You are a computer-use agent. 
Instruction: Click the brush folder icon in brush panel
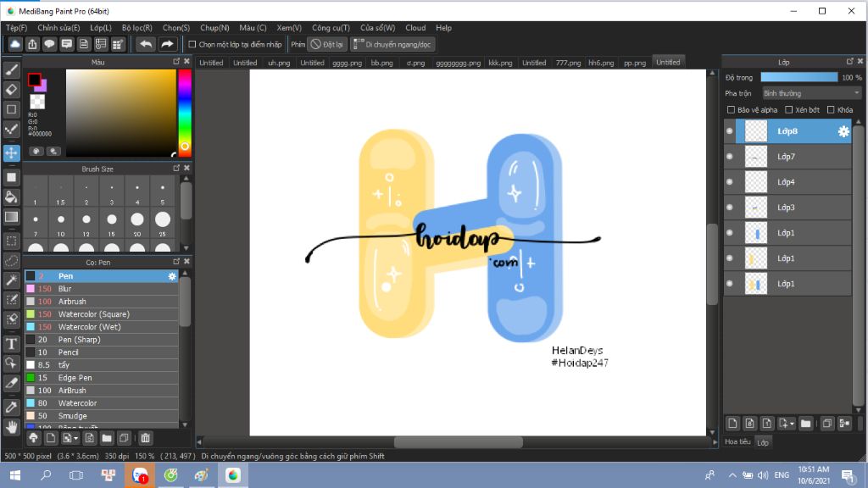[107, 438]
